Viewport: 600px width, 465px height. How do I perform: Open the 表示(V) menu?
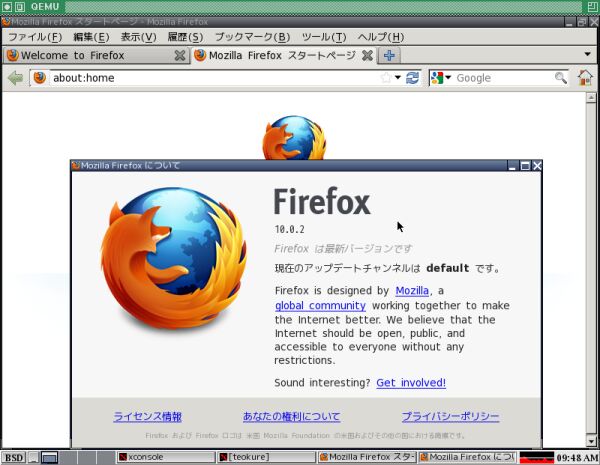pos(139,37)
